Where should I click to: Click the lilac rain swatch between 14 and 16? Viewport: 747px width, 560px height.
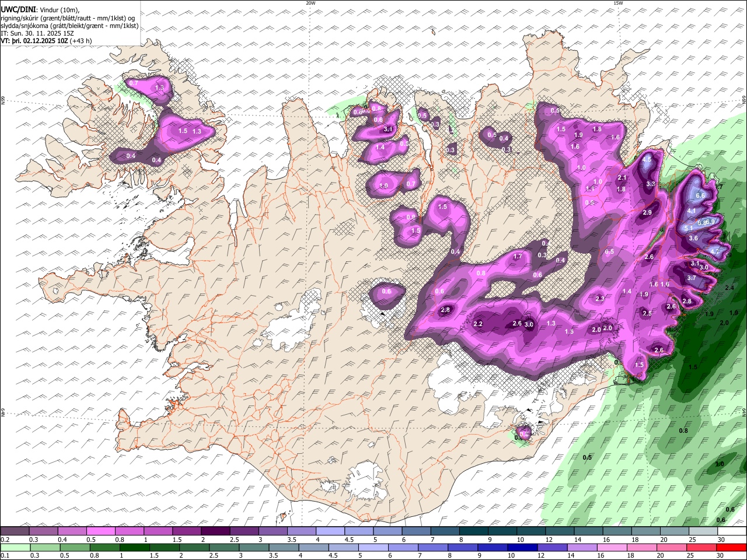[x=581, y=547]
